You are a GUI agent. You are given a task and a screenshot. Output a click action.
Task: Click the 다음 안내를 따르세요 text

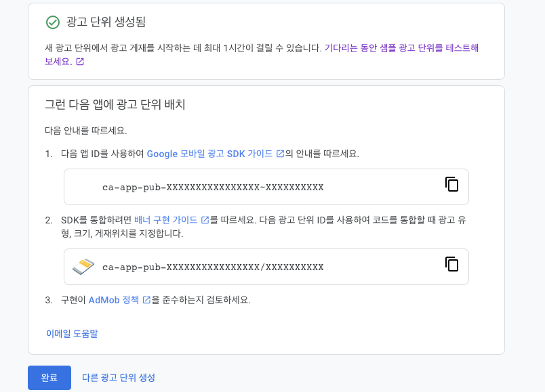coord(86,131)
